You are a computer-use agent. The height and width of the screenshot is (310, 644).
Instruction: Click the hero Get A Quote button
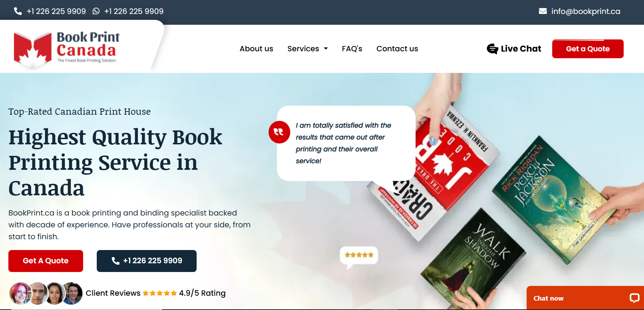coord(46,261)
